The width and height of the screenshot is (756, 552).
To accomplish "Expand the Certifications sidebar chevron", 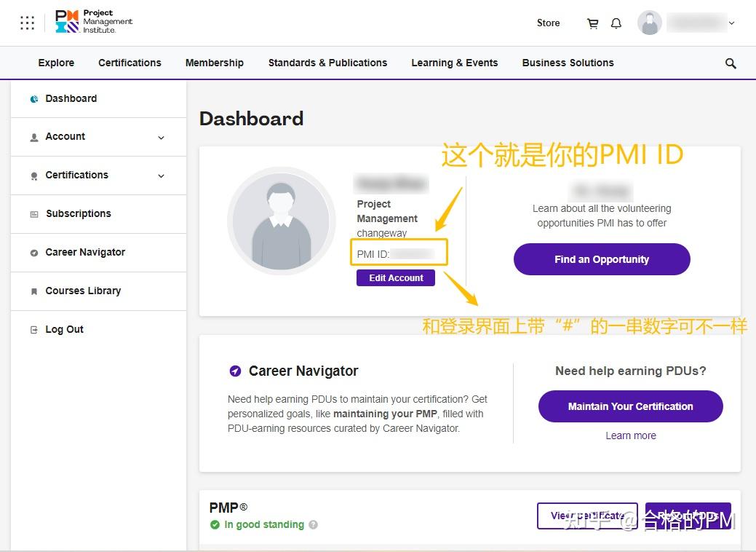I will 161,176.
